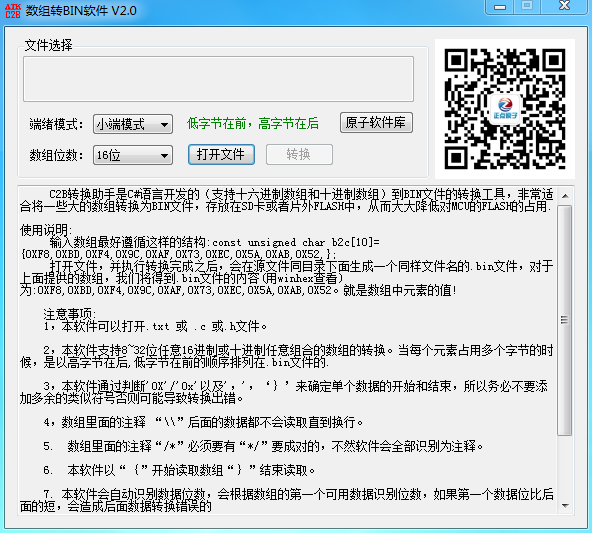Click the line about “\\” comments in note 4
The image size is (592, 533).
[203, 422]
